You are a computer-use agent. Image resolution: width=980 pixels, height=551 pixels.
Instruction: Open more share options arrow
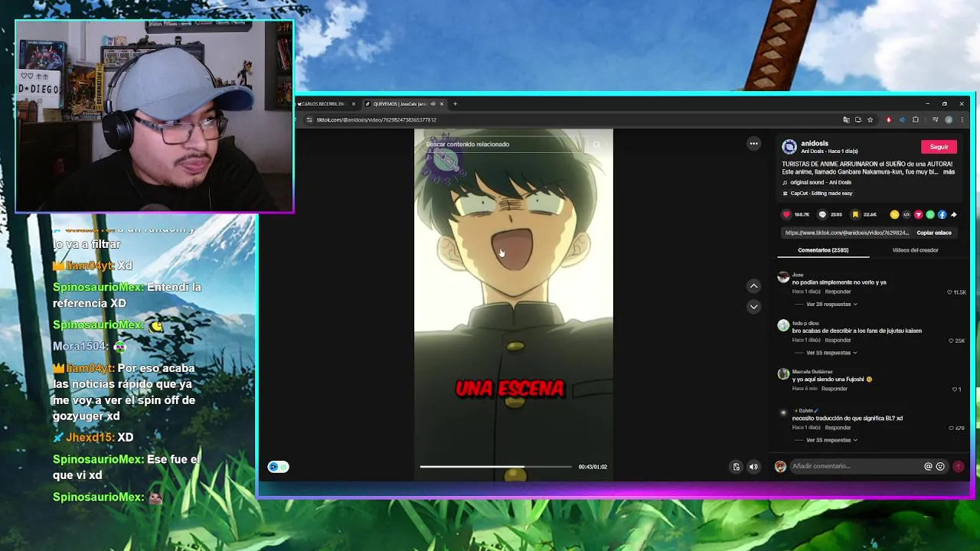pos(954,215)
